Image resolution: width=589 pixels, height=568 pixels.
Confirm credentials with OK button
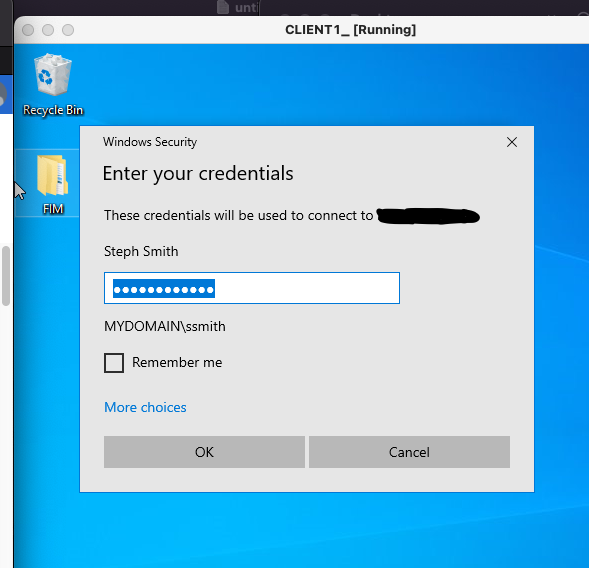pos(204,452)
